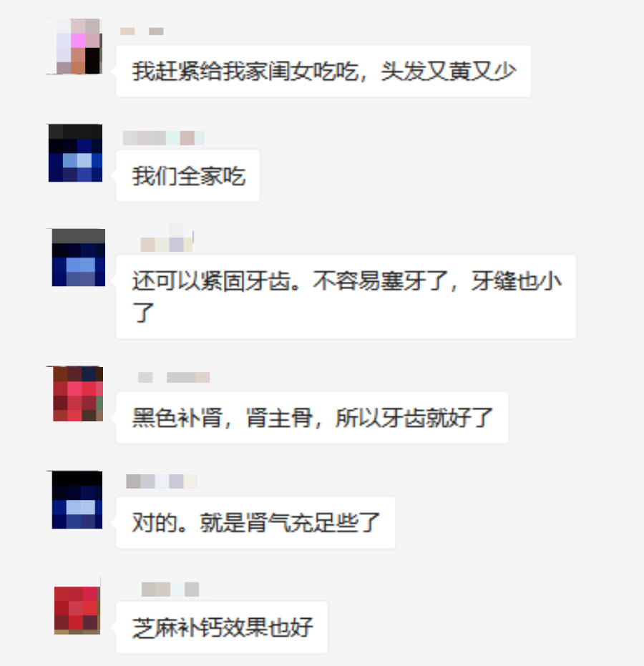Open blurred sender name above '还可以紧固牙齿' message
Viewport: 644px width, 666px height.
(160, 237)
